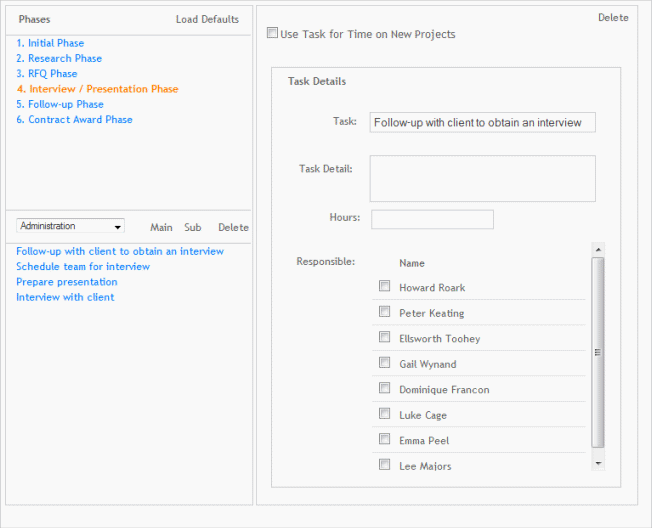652x528 pixels.
Task: Check the Howard Roark checkbox
Action: click(384, 286)
